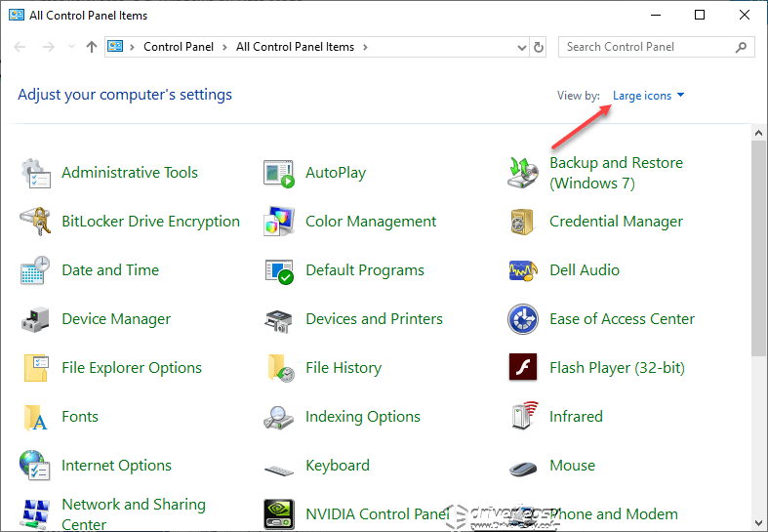Open the Network and Sharing Center link
768x532 pixels.
pos(134,513)
